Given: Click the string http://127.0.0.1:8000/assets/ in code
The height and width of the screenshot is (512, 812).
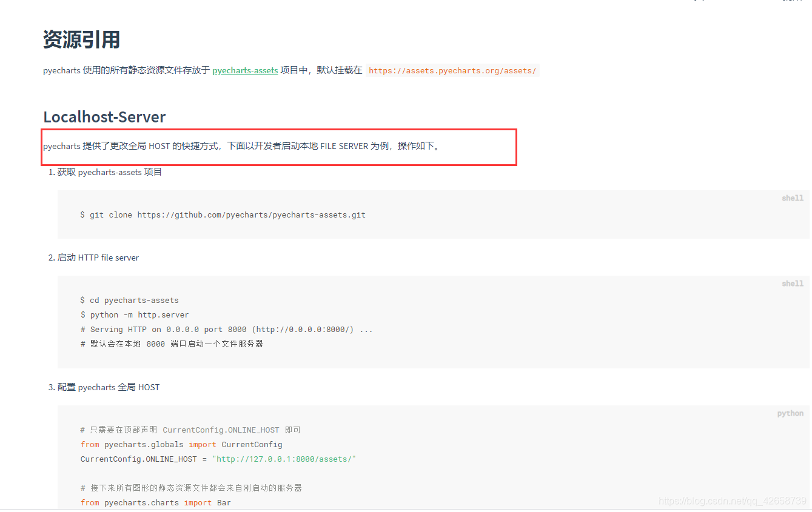Looking at the screenshot, I should pyautogui.click(x=284, y=459).
